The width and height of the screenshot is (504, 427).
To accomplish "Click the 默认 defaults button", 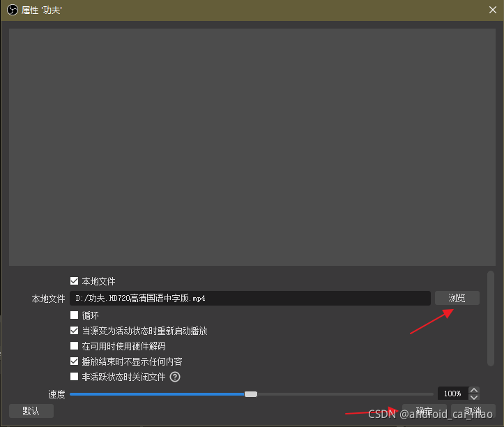I will 31,411.
